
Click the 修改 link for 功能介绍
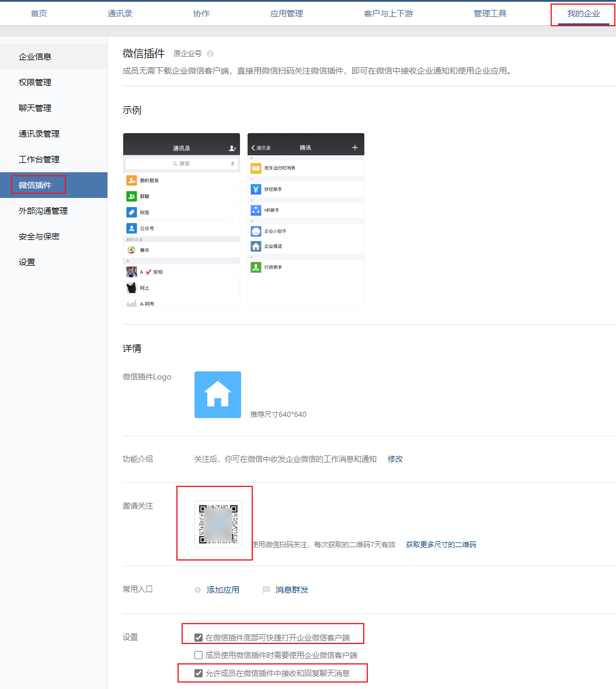pyautogui.click(x=395, y=459)
